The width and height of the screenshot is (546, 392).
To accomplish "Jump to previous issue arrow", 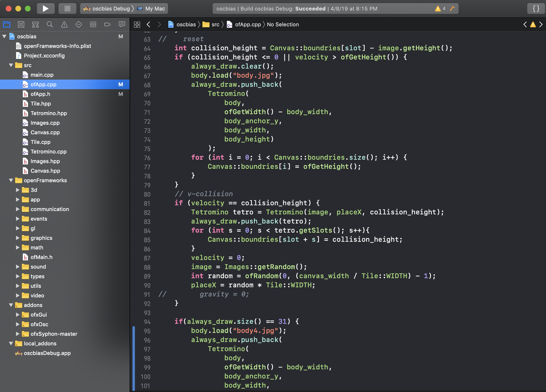I will 525,24.
